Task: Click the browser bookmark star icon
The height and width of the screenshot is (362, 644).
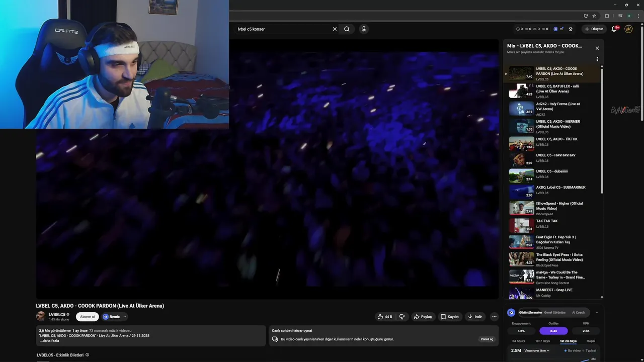Action: 594,16
